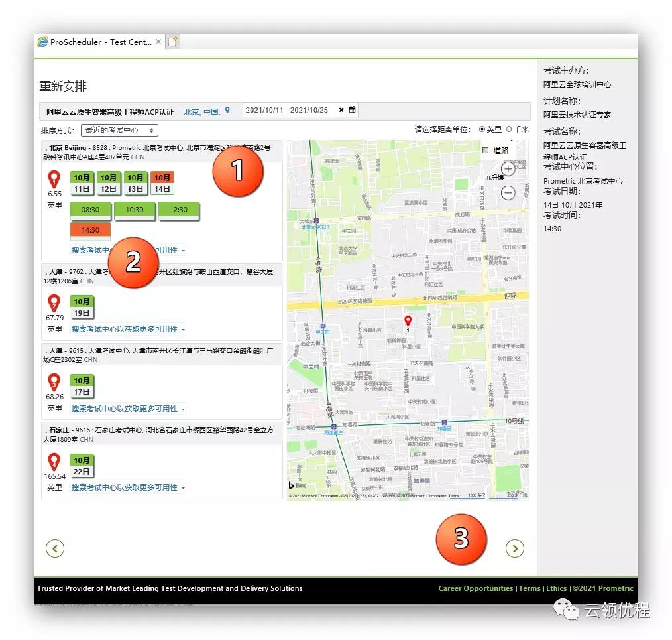Click the location pin icon next to 北京, 中国

tap(227, 111)
